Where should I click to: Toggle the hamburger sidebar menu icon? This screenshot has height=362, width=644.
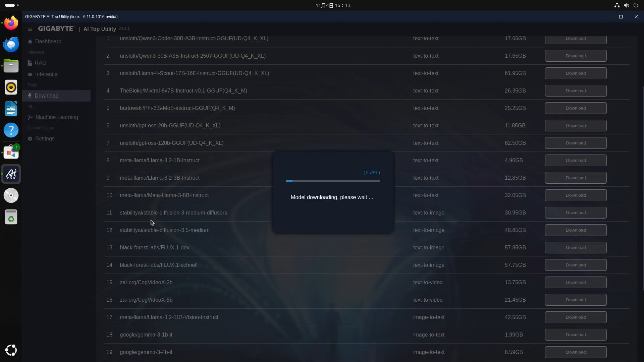pos(30,29)
